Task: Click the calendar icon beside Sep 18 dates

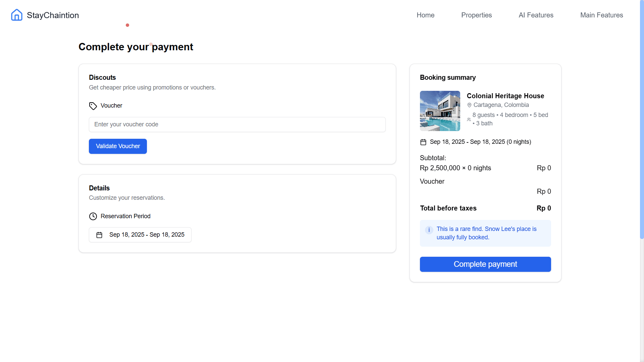Action: (423, 142)
